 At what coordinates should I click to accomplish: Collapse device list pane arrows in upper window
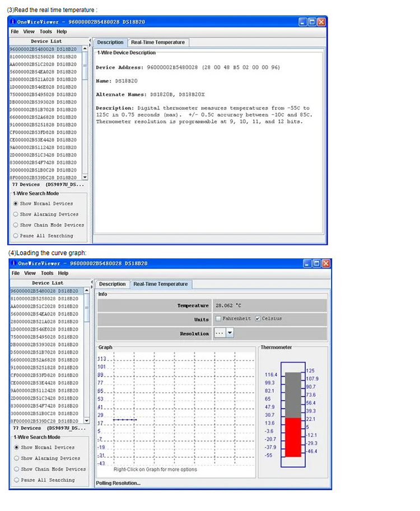pos(90,43)
